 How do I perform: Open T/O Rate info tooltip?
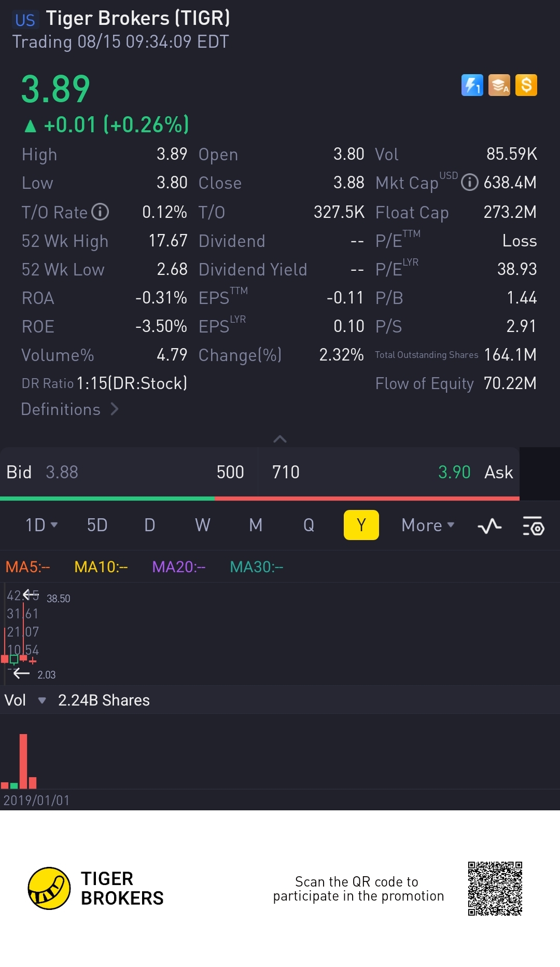(100, 212)
